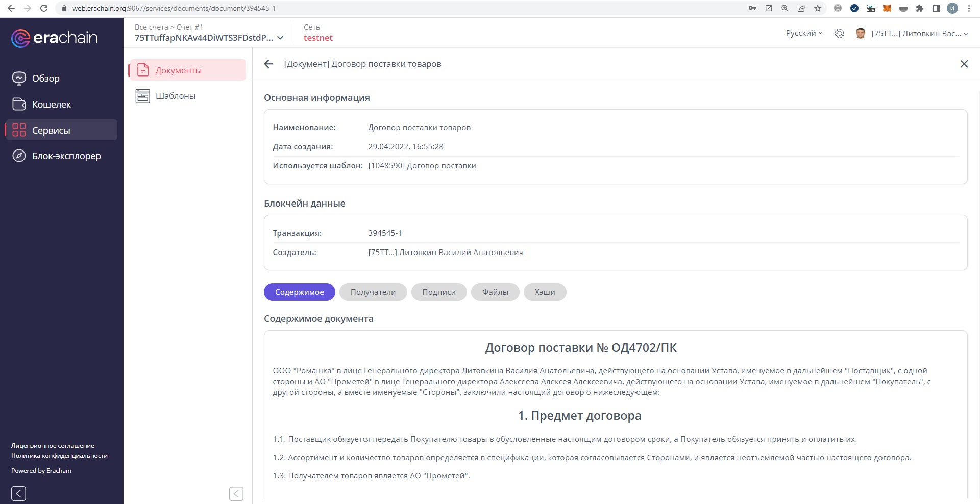Reload the page in browser
The height and width of the screenshot is (504, 980).
[x=44, y=8]
